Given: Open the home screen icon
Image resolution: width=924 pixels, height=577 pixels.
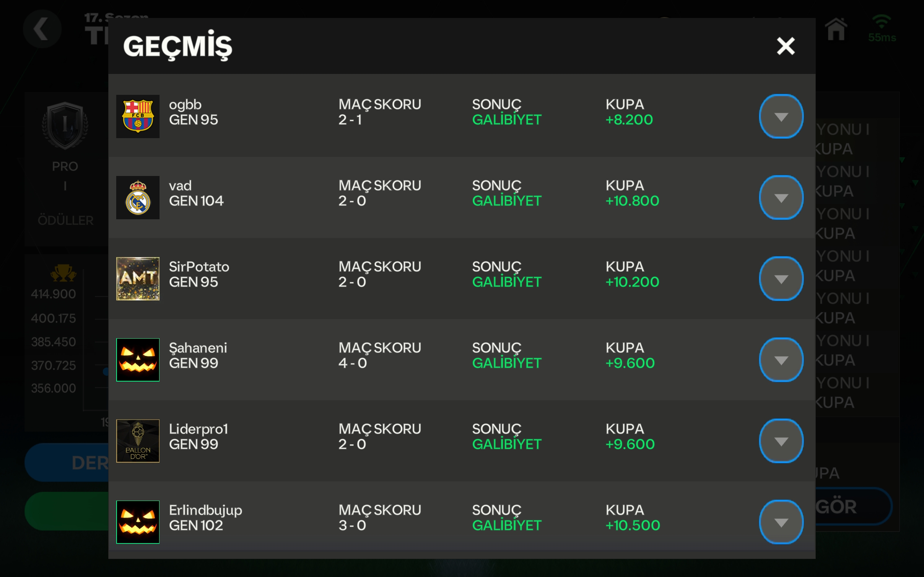Looking at the screenshot, I should [836, 29].
